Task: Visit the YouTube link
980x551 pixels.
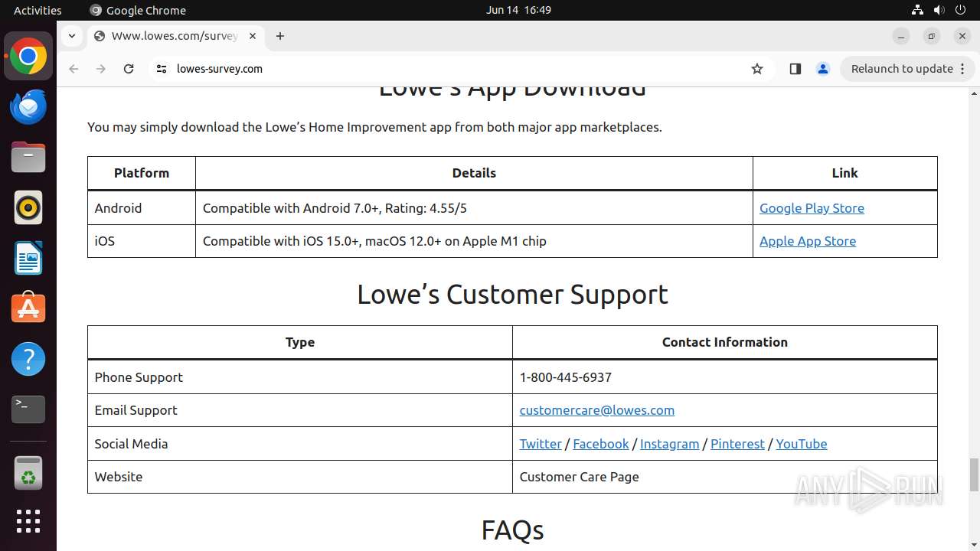Action: 802,444
